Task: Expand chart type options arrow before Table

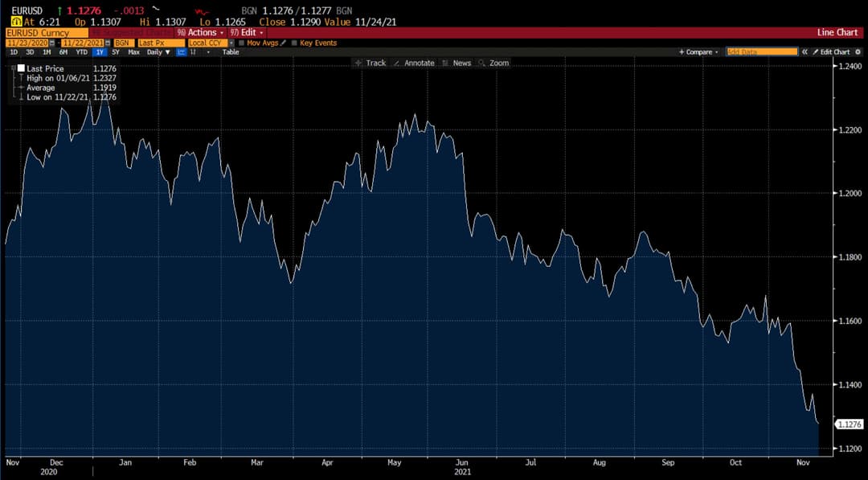Action: point(208,52)
